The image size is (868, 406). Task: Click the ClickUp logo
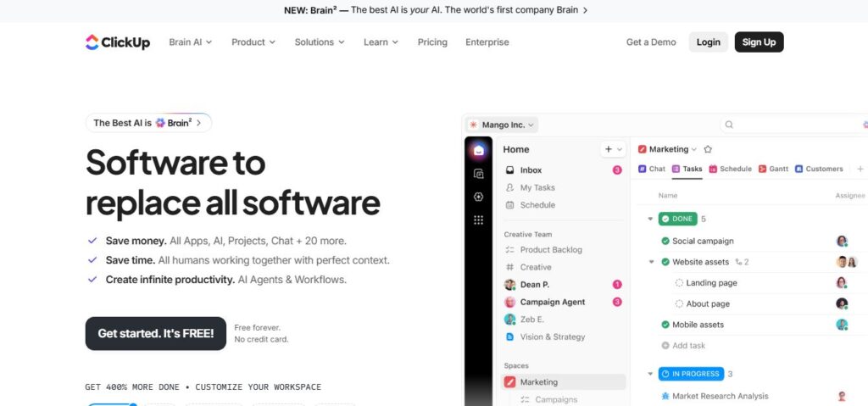click(117, 42)
